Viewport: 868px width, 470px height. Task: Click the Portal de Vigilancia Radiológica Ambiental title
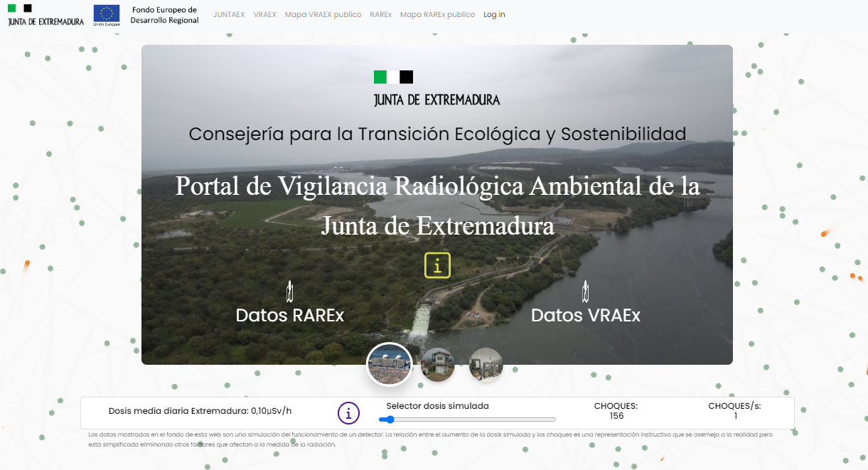pyautogui.click(x=437, y=206)
